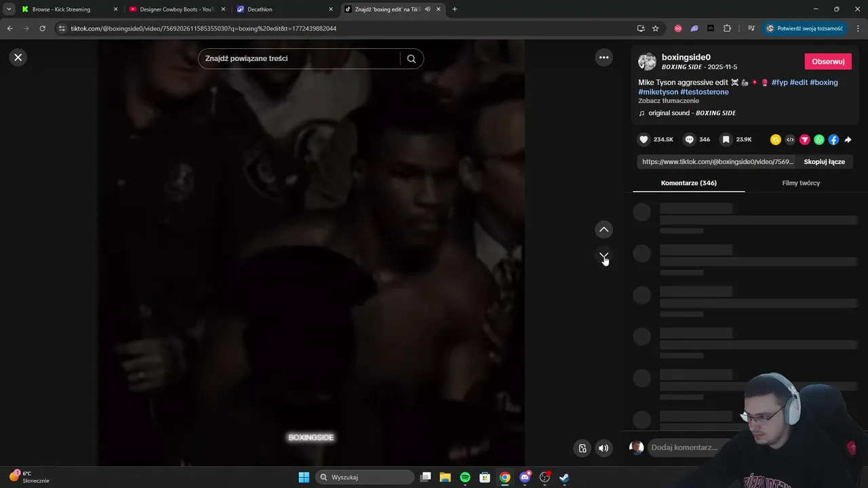Click the video URL text field
Image resolution: width=868 pixels, height=488 pixels.
pyautogui.click(x=717, y=162)
